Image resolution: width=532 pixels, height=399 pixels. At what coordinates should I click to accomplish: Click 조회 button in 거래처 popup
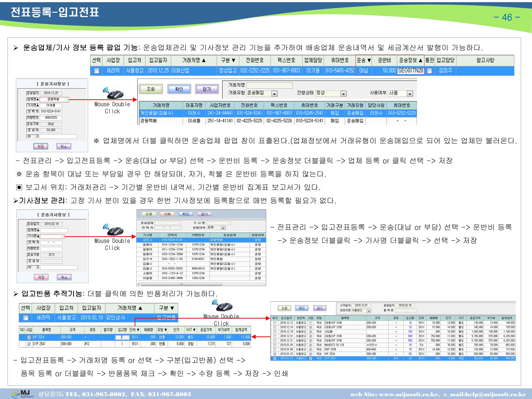point(151,89)
